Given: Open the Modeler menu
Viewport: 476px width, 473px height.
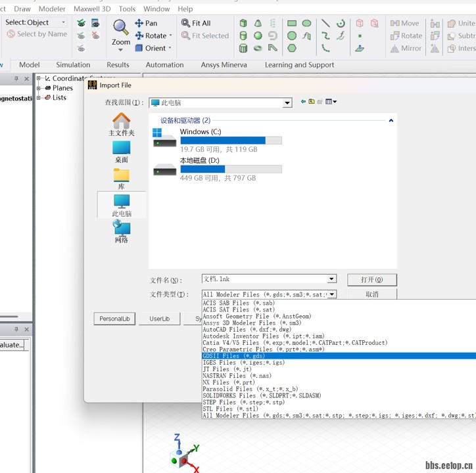Looking at the screenshot, I should click(52, 9).
